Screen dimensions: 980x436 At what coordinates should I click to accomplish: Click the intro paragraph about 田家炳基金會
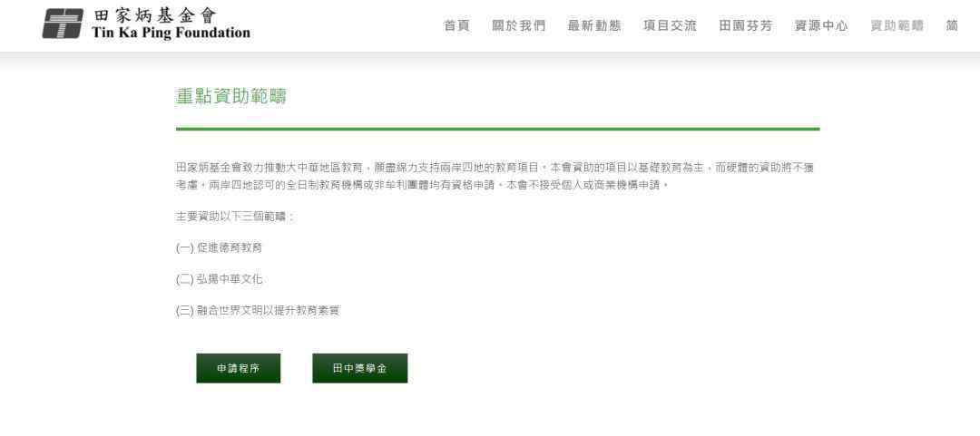point(495,176)
